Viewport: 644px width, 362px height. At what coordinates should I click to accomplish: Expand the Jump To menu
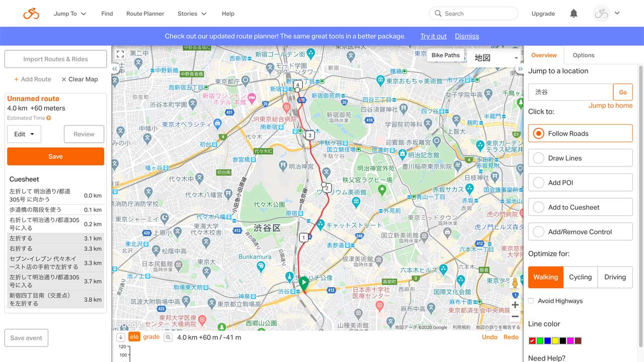coord(70,14)
